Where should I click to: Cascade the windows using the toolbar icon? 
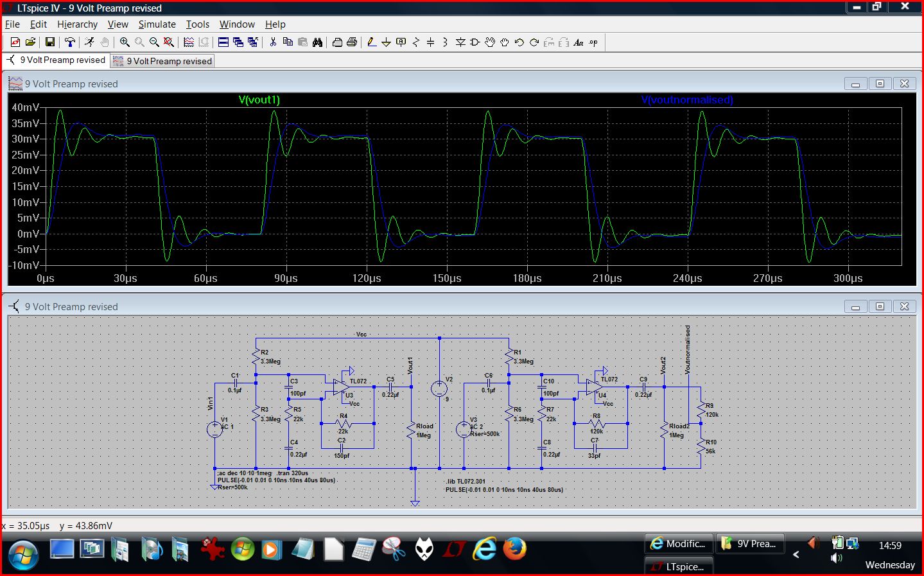pos(238,42)
